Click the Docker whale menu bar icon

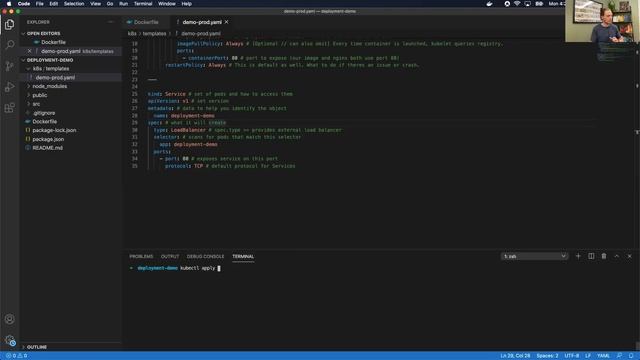point(489,4)
